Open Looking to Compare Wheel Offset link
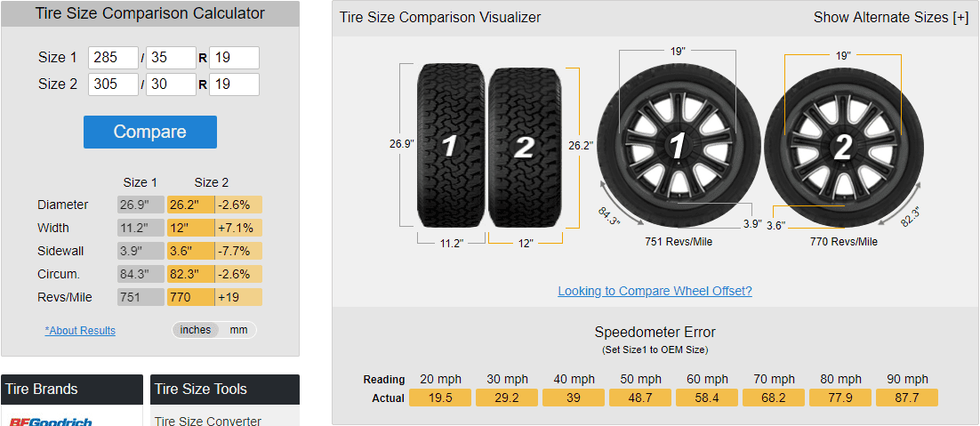 [x=655, y=291]
